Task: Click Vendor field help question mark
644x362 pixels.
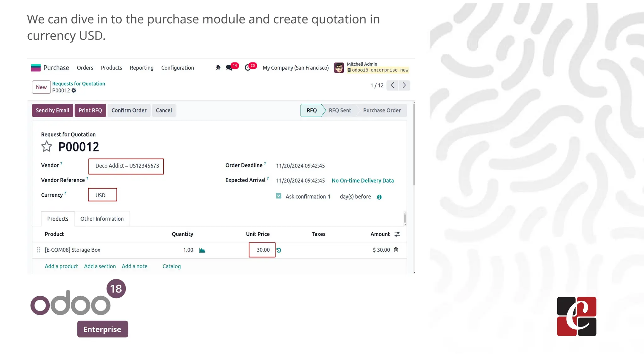Action: point(61,163)
